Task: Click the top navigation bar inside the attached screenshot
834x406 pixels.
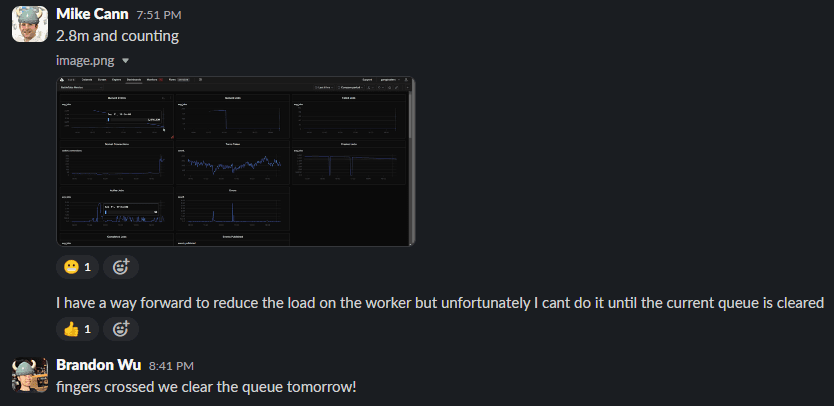Action: (236, 80)
